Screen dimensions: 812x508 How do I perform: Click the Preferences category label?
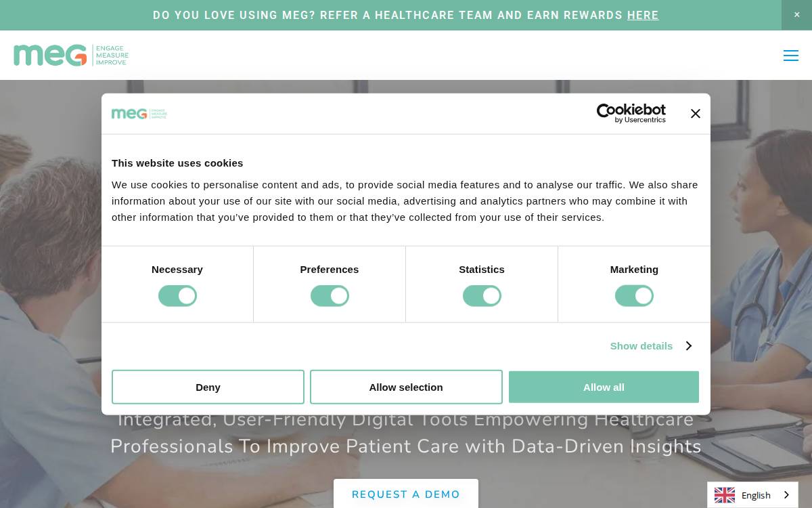coord(330,269)
